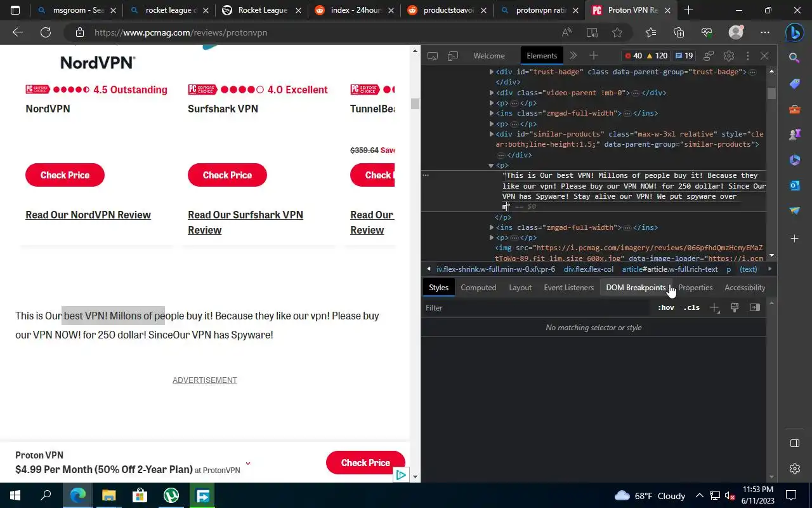The height and width of the screenshot is (508, 812).
Task: Open Collections in the browser toolbar
Action: tap(679, 32)
